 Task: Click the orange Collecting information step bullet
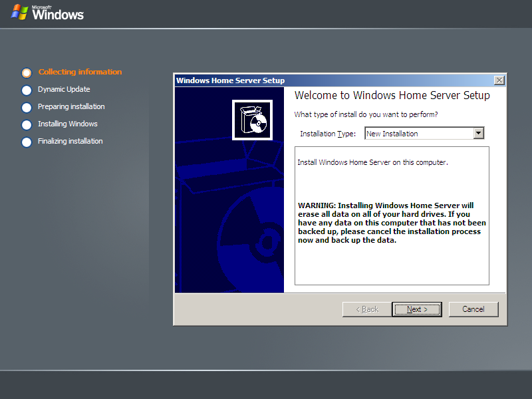point(27,72)
